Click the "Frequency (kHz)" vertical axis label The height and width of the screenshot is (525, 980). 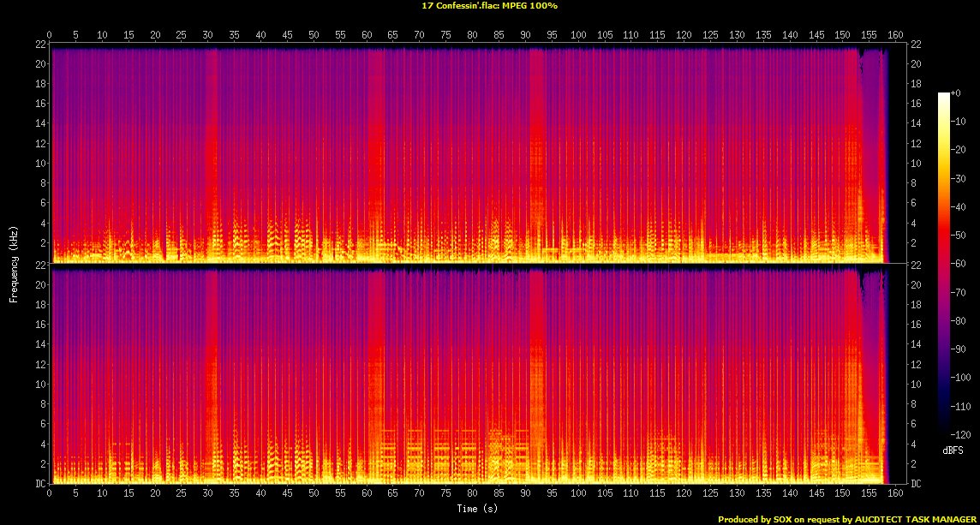[x=14, y=263]
